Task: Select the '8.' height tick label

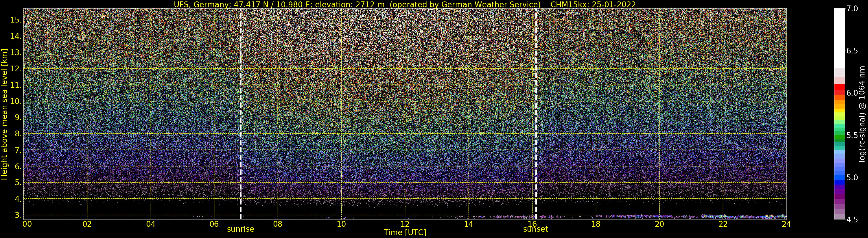Action: point(18,134)
